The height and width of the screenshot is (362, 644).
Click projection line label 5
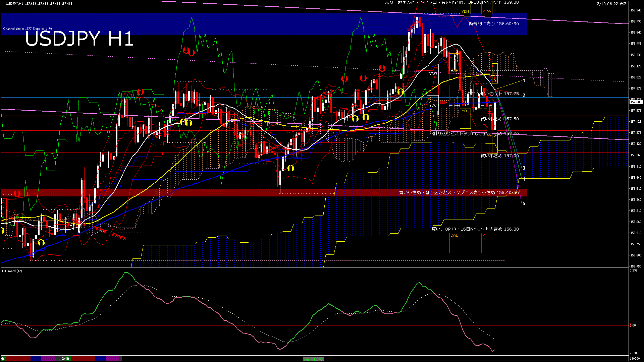[x=524, y=204]
